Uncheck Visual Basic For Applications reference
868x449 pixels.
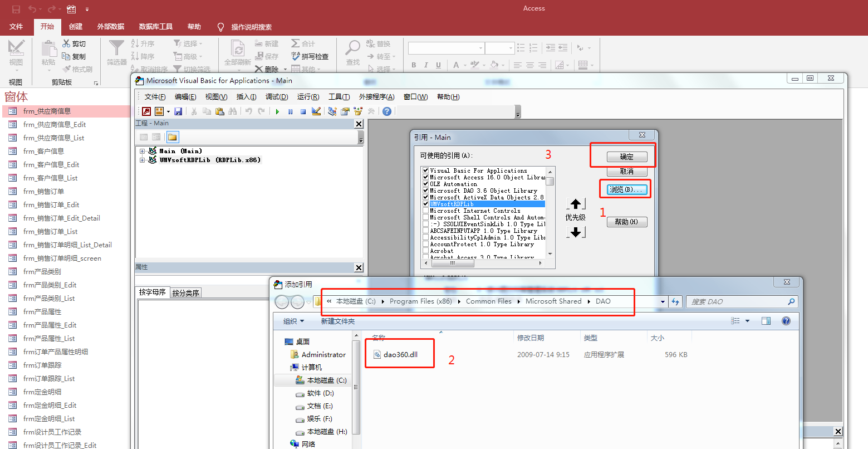[x=425, y=170]
